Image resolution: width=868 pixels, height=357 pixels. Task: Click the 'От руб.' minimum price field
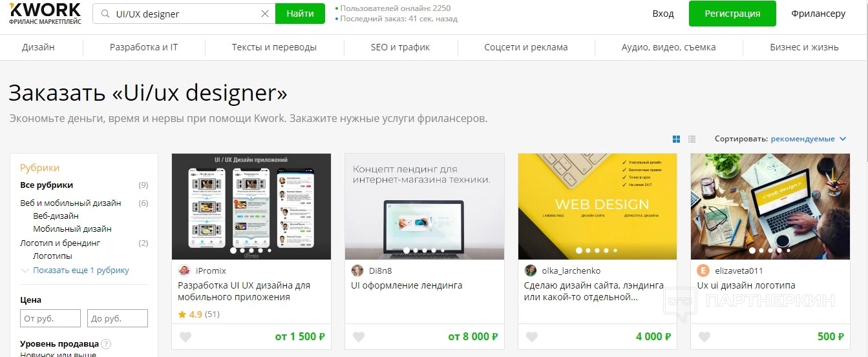[50, 318]
